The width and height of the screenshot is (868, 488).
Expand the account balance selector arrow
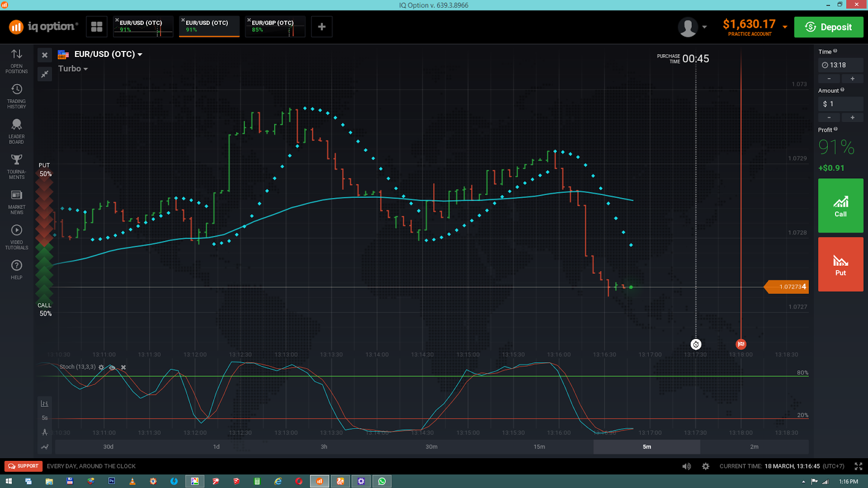(x=785, y=27)
